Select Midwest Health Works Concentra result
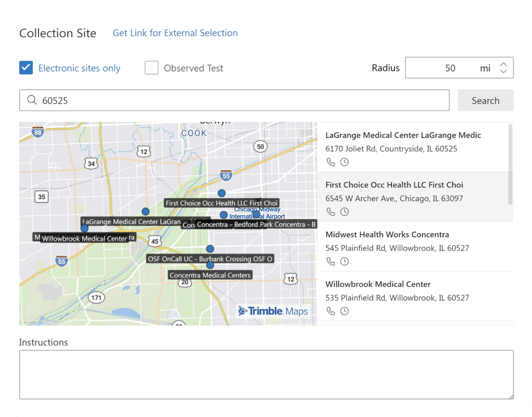Screen dimensions: 532x417 click(416, 247)
